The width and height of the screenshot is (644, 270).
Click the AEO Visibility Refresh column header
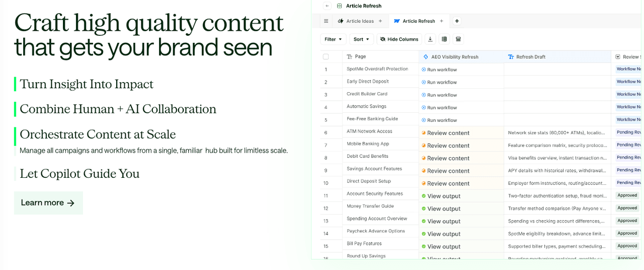[x=461, y=57]
